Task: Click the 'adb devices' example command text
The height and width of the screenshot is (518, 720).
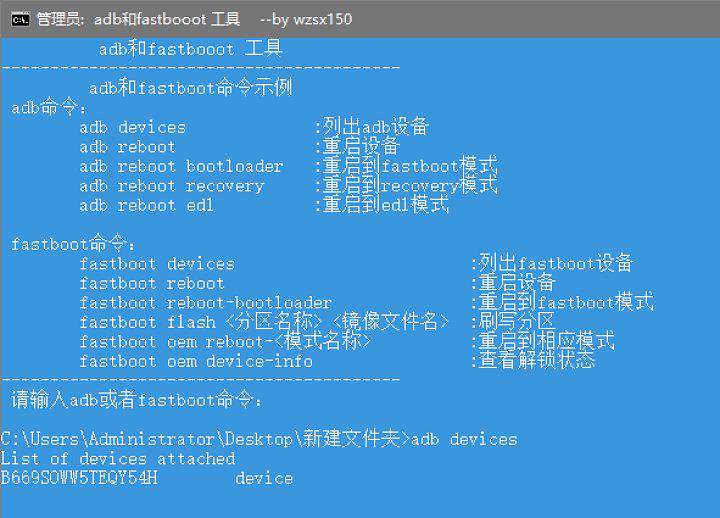Action: pos(133,127)
